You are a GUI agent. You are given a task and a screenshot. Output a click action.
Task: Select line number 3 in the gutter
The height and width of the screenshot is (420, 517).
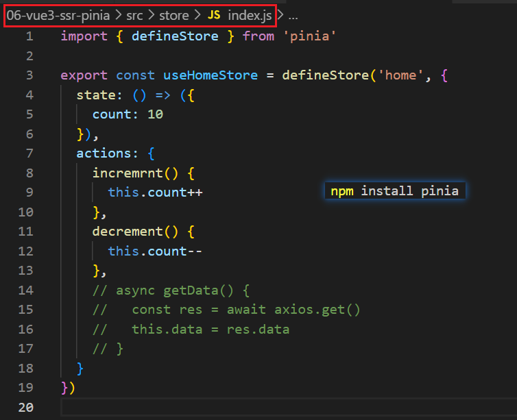pyautogui.click(x=29, y=75)
